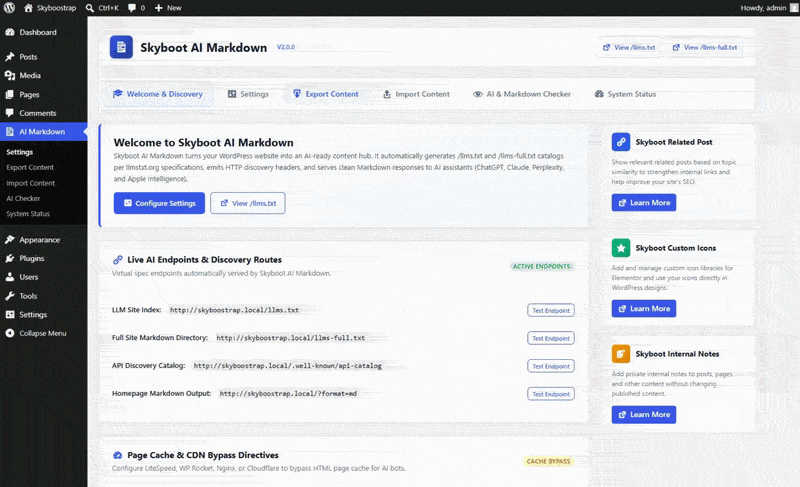Open Media in the sidebar
This screenshot has height=487, width=800.
pos(43,75)
